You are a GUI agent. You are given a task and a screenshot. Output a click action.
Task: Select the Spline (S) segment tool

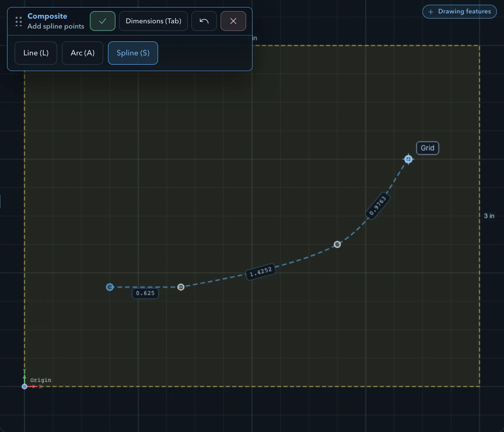(133, 53)
